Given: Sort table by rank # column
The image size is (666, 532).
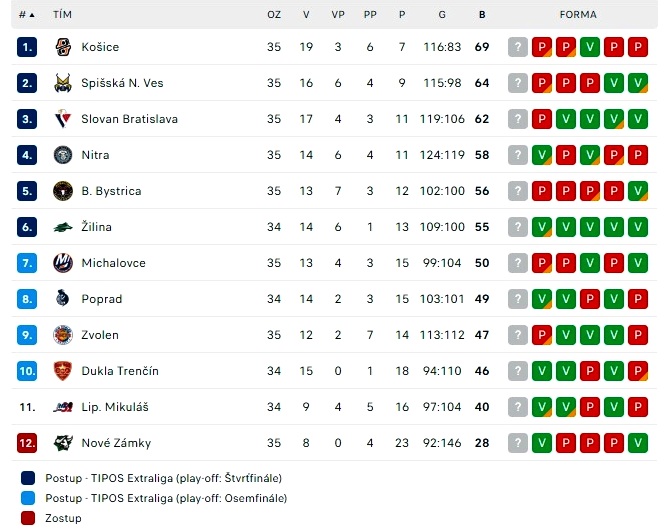Looking at the screenshot, I should [x=26, y=15].
